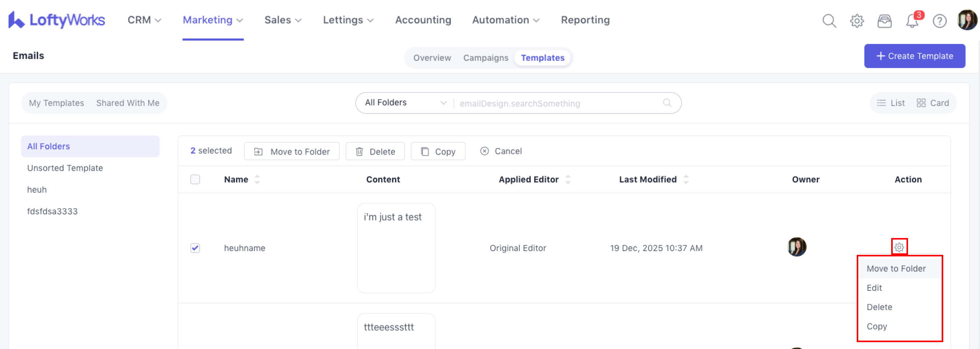View notifications bell with badge
The width and height of the screenshot is (980, 349).
point(913,21)
